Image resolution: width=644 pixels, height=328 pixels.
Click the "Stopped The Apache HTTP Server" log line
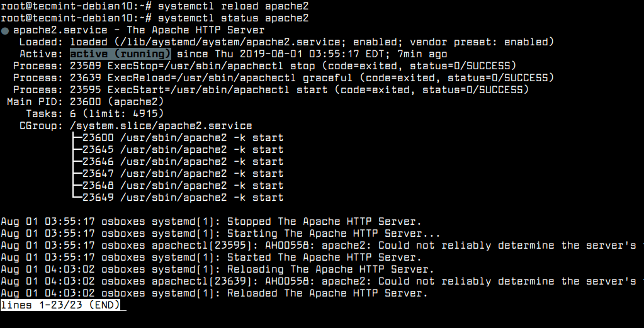pyautogui.click(x=211, y=222)
